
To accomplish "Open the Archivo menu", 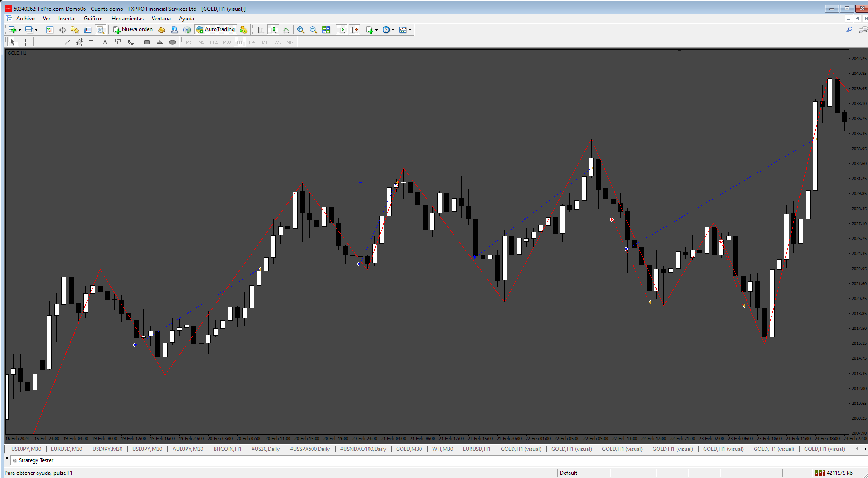I will 25,19.
